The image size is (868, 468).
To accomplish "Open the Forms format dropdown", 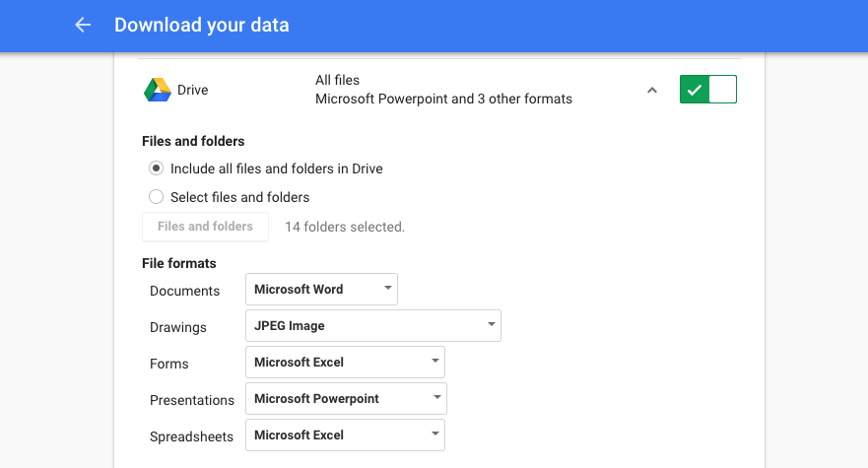I will (346, 363).
